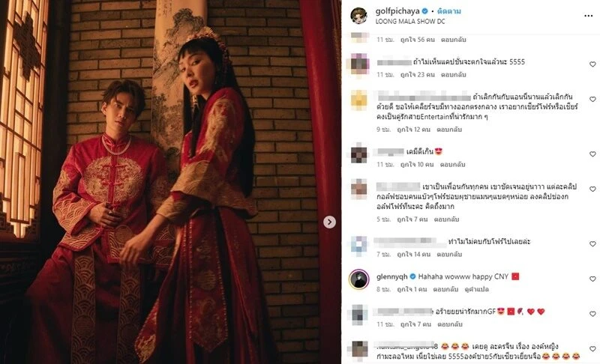The height and width of the screenshot is (364, 600).
Task: Click the blue verified badge beside golfpichaya
Action: coord(424,11)
